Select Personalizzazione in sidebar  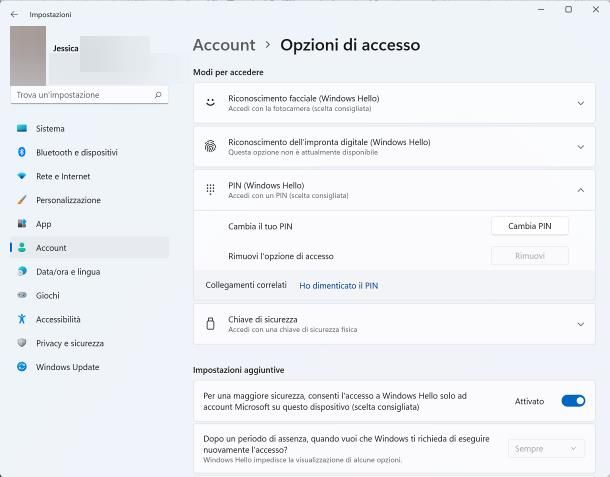pyautogui.click(x=90, y=200)
